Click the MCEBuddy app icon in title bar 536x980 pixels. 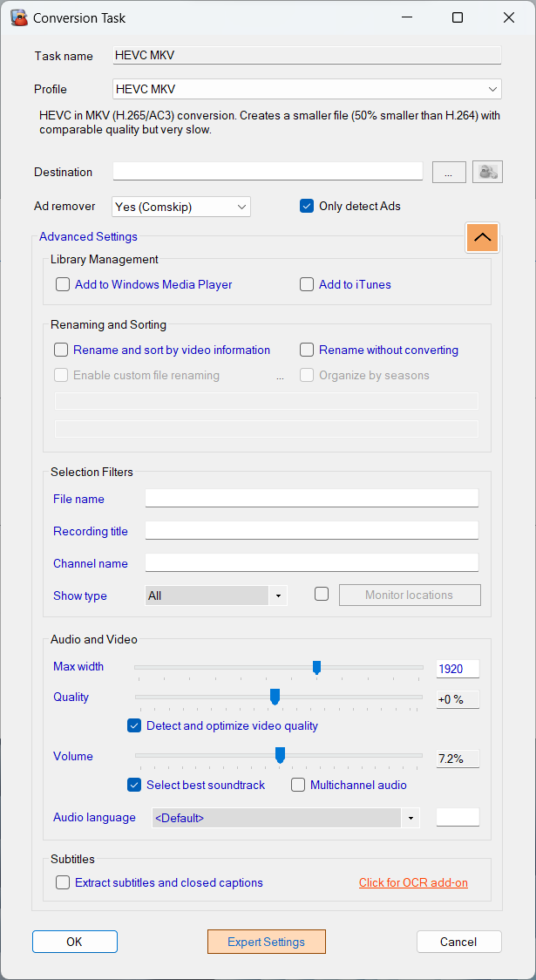pos(19,17)
